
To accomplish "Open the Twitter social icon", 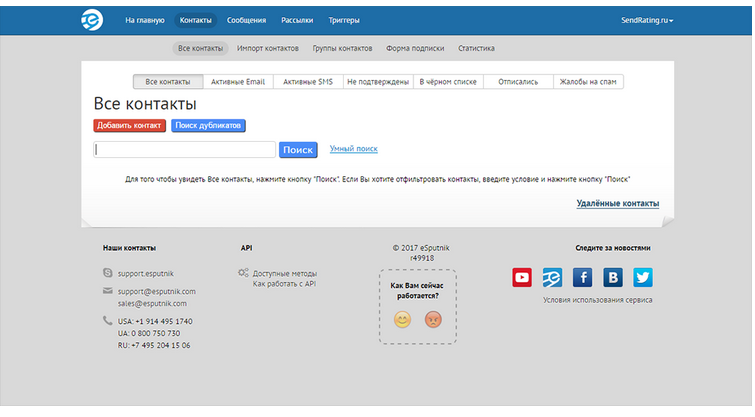I will click(642, 277).
